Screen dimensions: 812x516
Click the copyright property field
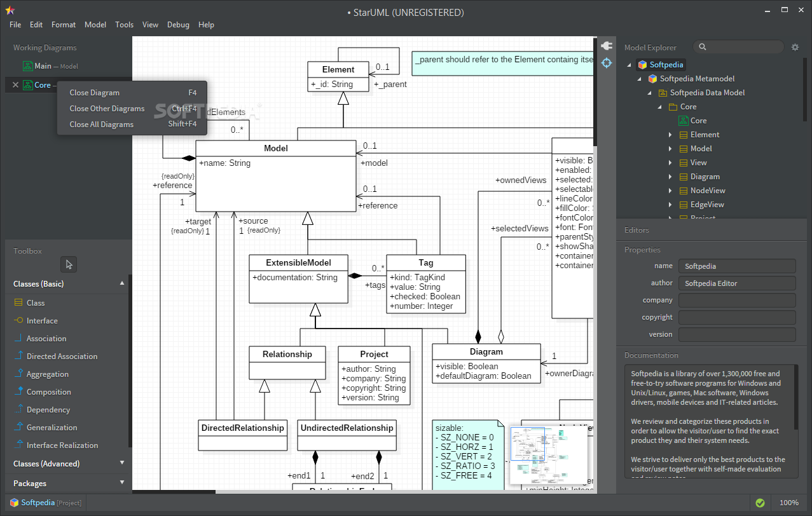[x=737, y=317]
